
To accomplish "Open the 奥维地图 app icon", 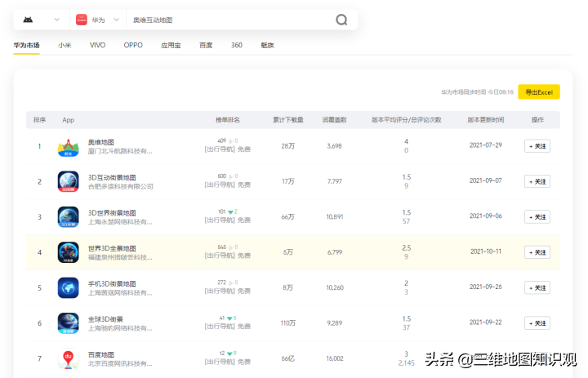I will coord(69,146).
